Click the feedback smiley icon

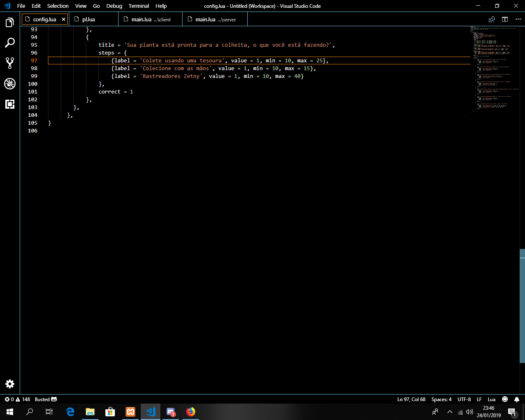[505, 399]
